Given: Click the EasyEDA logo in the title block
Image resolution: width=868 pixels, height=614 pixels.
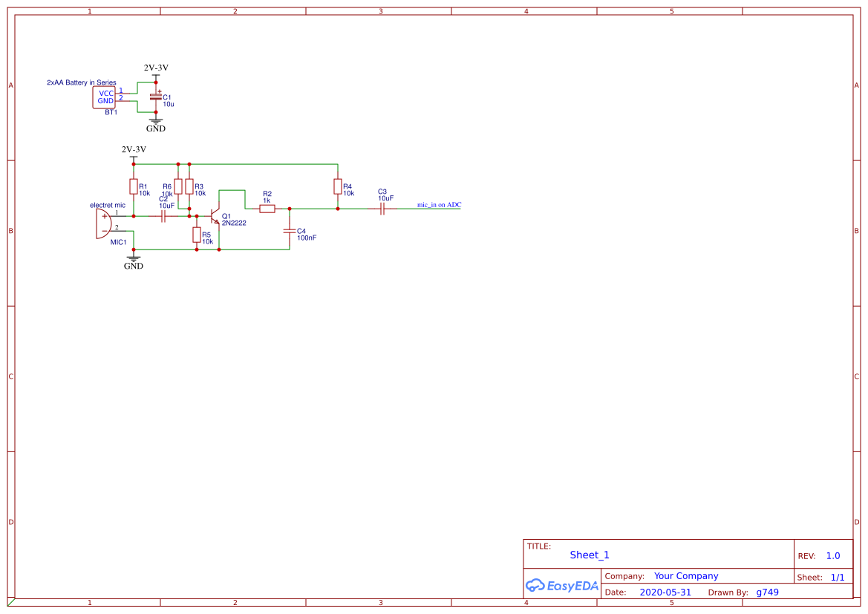Looking at the screenshot, I should (562, 585).
